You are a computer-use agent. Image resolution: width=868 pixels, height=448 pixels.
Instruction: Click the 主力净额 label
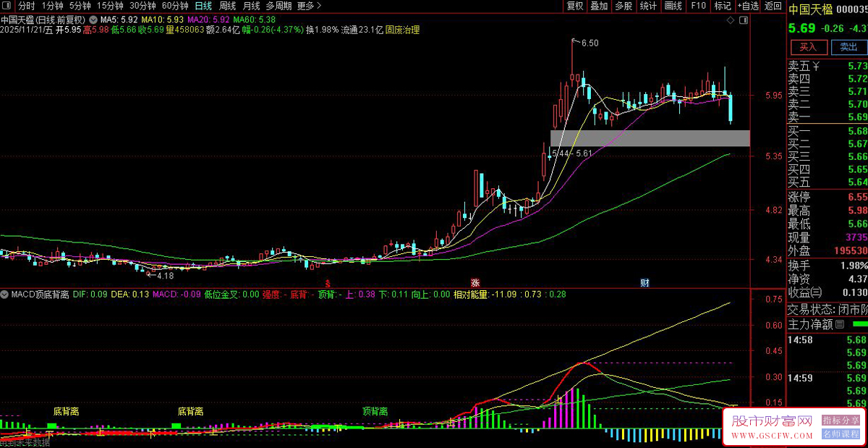810,326
